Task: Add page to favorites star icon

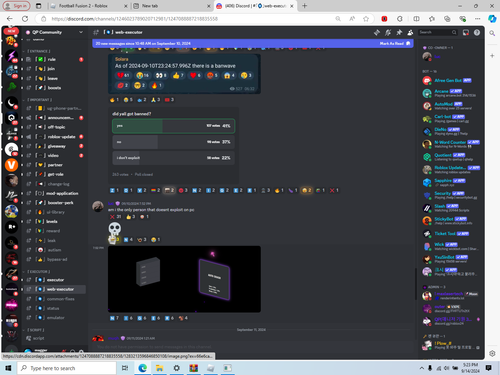Action: 366,19
